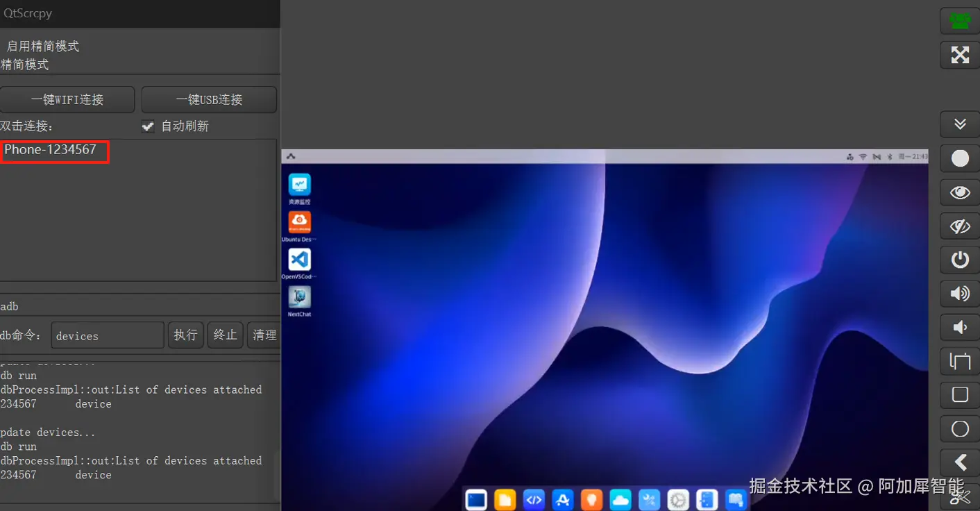Open the NextChat desktop icon

pyautogui.click(x=300, y=301)
